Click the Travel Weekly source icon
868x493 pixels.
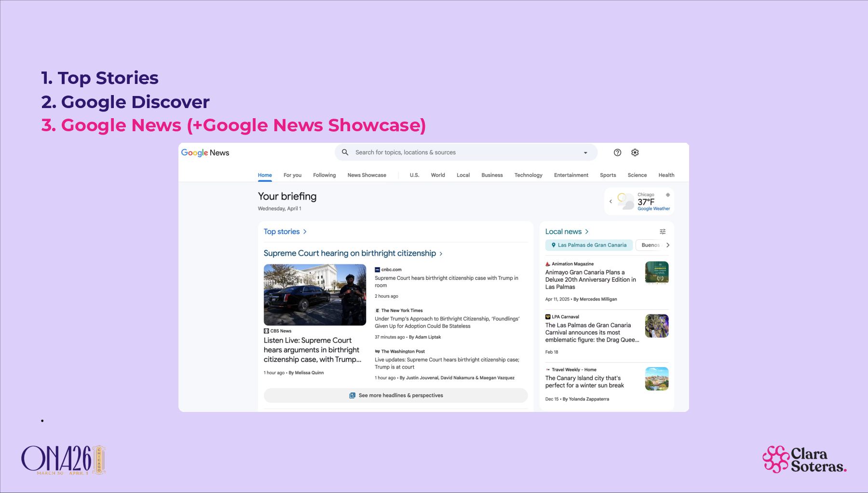tap(548, 370)
